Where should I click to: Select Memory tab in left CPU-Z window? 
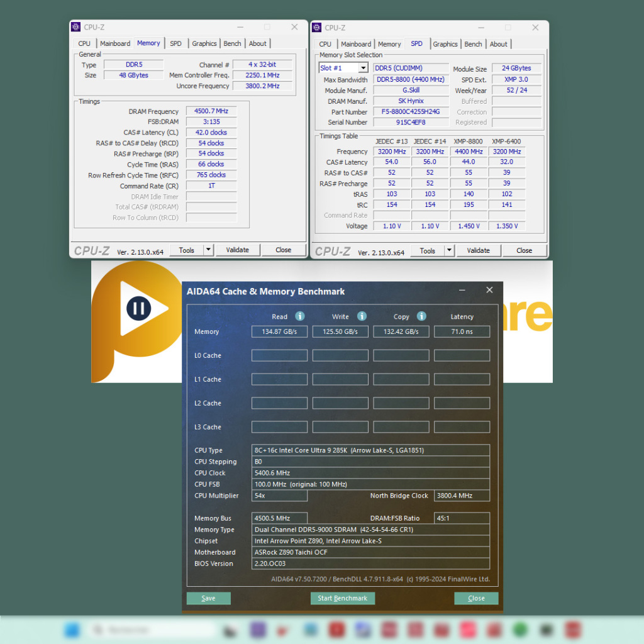point(148,43)
